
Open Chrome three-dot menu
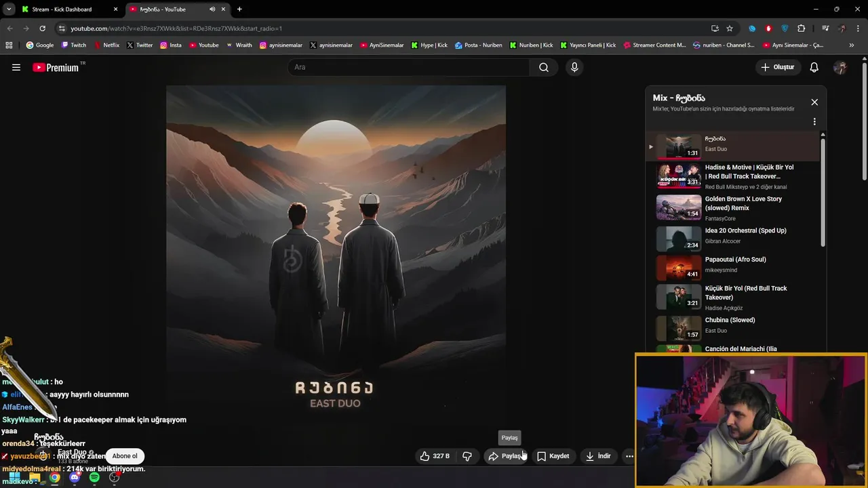click(858, 28)
